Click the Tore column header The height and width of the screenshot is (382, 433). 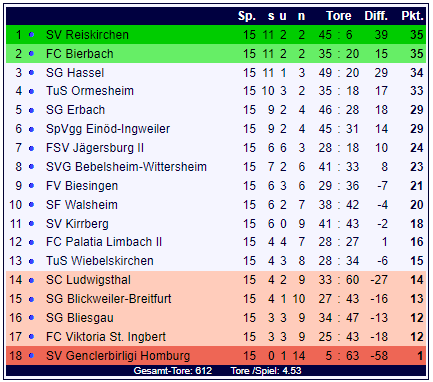tap(338, 16)
